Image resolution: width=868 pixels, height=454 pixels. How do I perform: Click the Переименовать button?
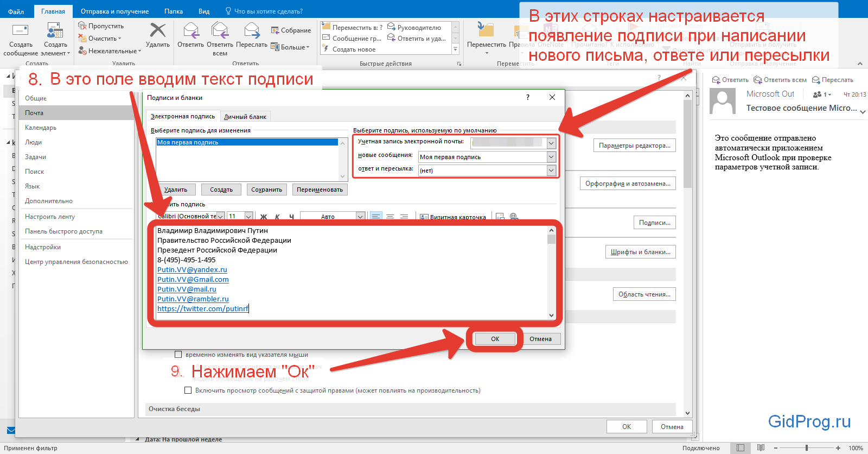[x=320, y=190]
